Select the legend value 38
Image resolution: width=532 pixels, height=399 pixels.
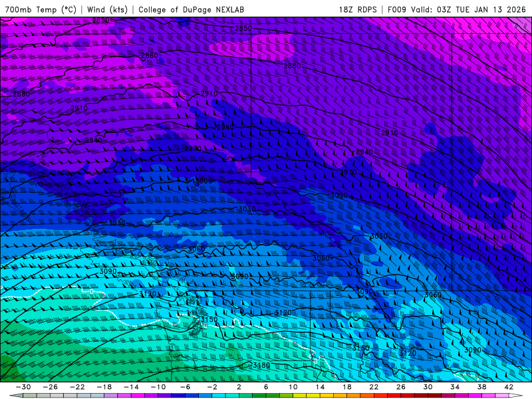pyautogui.click(x=481, y=387)
